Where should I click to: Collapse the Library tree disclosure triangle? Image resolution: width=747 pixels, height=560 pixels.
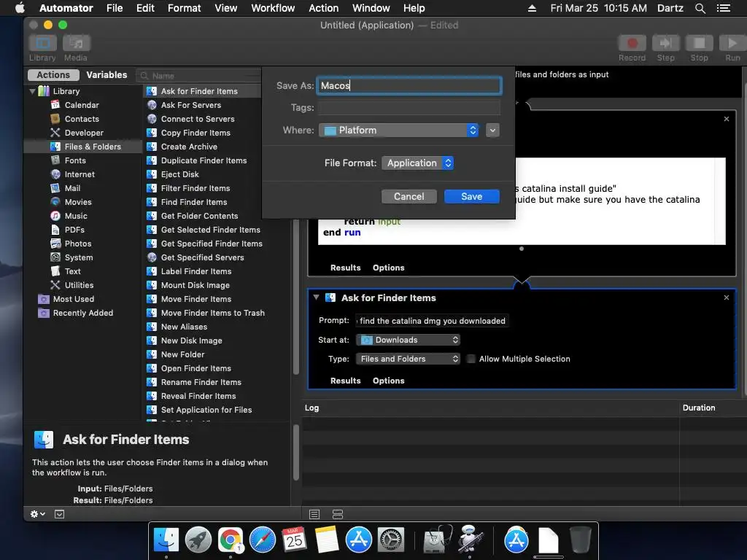[32, 91]
